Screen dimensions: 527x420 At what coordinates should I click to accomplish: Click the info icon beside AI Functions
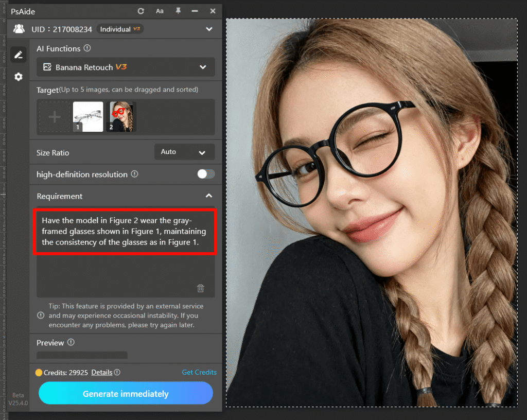pyautogui.click(x=87, y=48)
